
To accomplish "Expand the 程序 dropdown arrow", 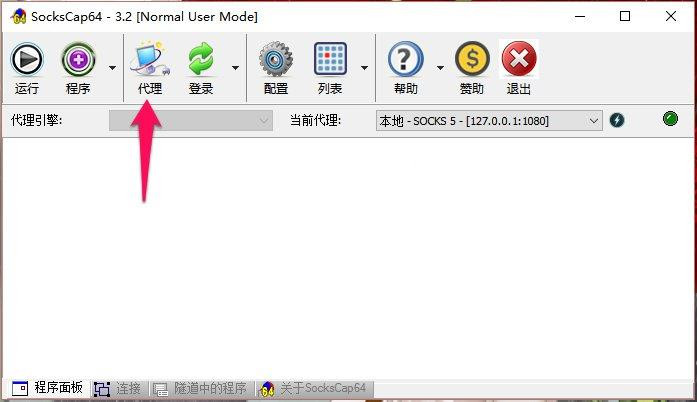I will (x=112, y=68).
